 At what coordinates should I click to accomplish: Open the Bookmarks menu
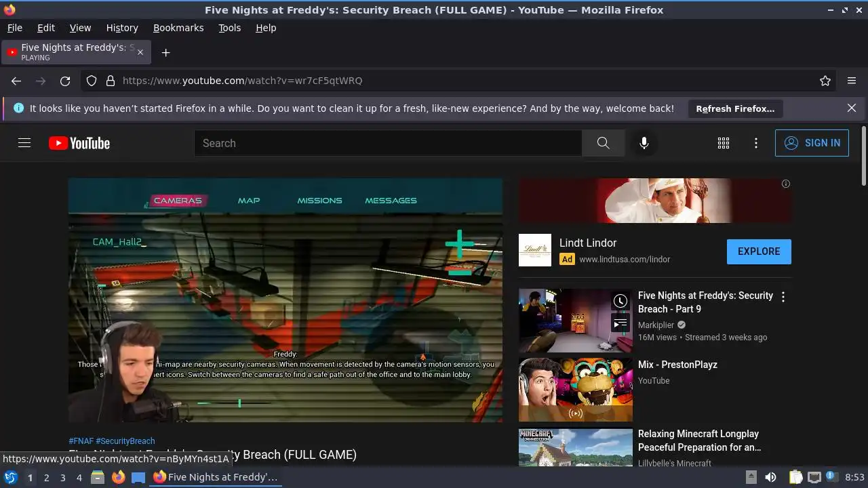coord(178,28)
